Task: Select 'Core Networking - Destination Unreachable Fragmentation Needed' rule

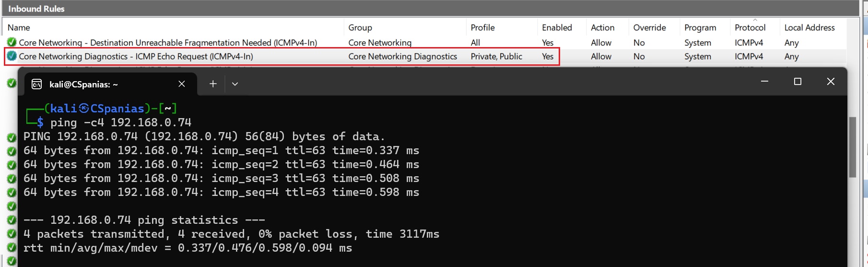Action: (x=168, y=42)
